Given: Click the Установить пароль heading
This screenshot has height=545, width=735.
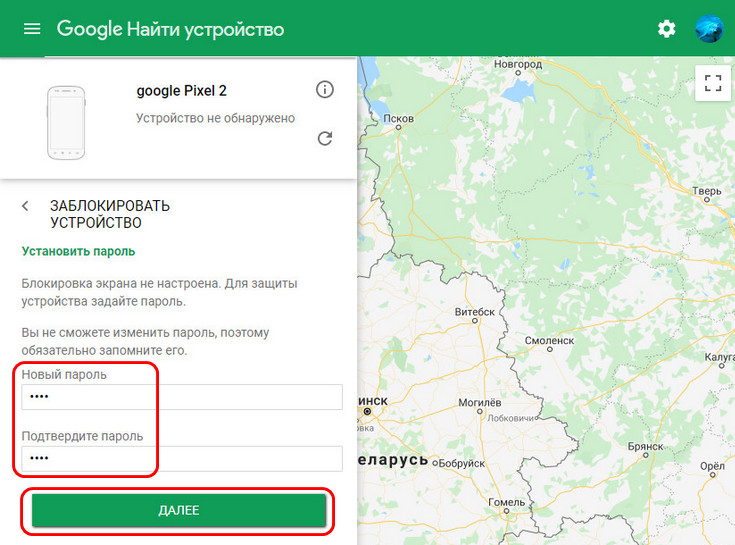Looking at the screenshot, I should tap(78, 252).
